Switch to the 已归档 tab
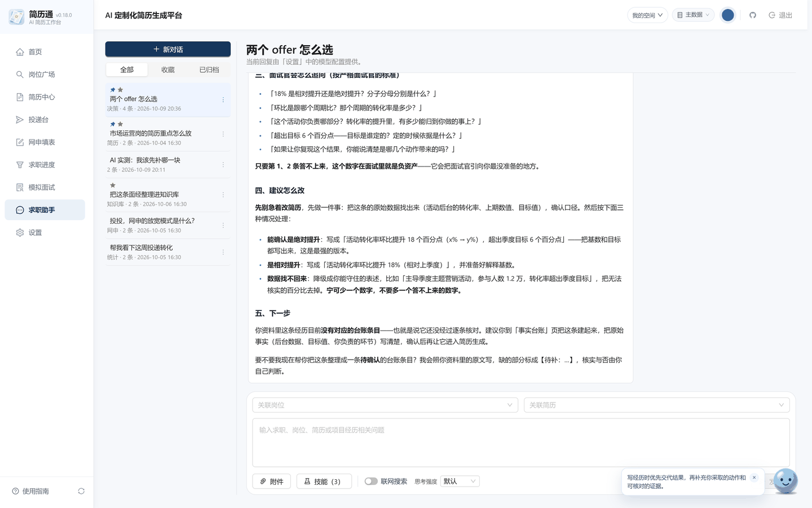Screen dimensions: 812x508 pyautogui.click(x=209, y=70)
